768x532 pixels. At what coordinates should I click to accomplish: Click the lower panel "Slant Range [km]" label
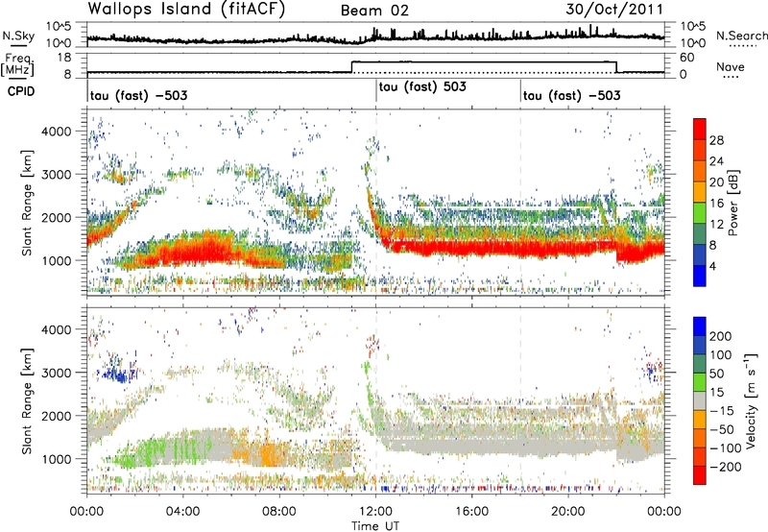point(27,400)
